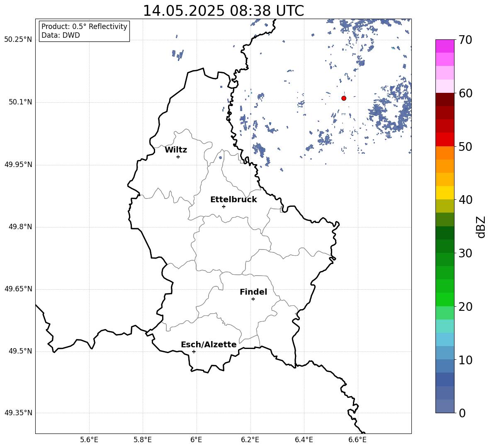Click the 60 colorbar tick label
This screenshot has width=491, height=448.
(465, 93)
